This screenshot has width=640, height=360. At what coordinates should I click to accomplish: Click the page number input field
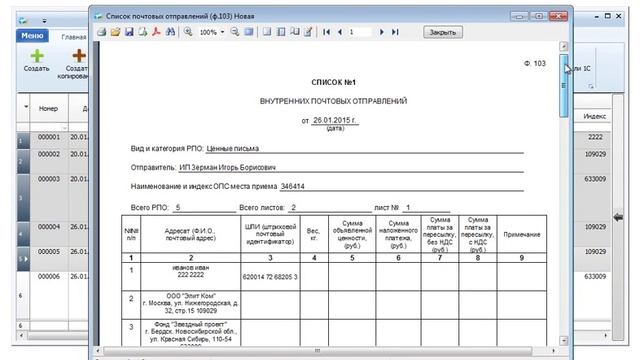click(x=360, y=32)
